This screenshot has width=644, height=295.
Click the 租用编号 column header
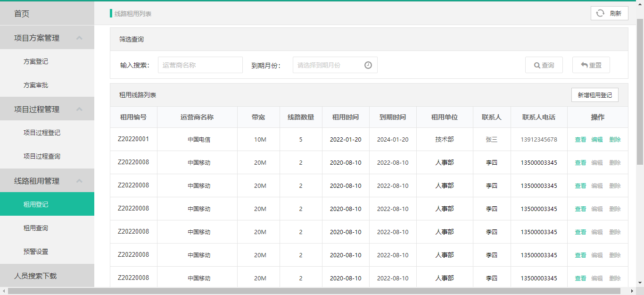click(x=133, y=117)
